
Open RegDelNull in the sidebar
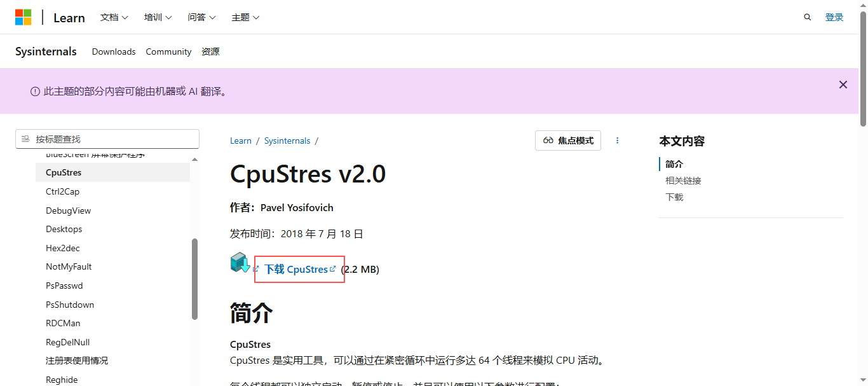[x=67, y=342]
